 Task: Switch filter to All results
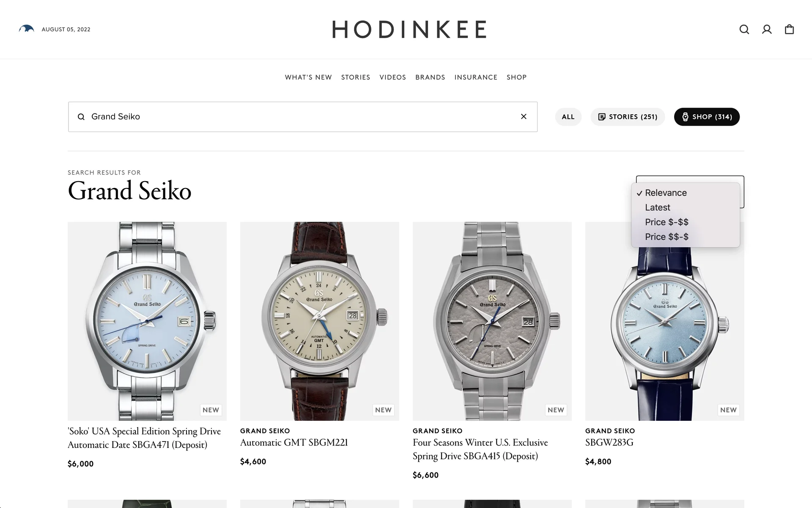(x=568, y=117)
